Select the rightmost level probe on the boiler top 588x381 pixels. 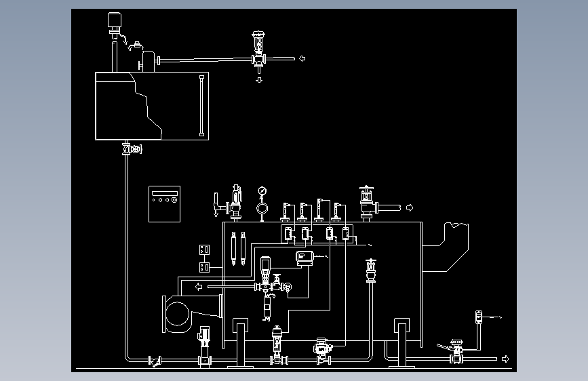pyautogui.click(x=337, y=212)
